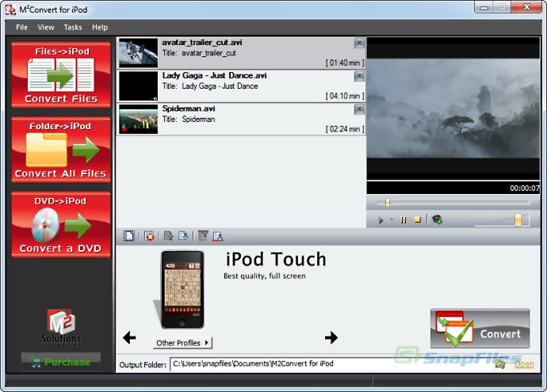Go to previous profile with left arrow
Viewport: 547px width, 392px height.
coord(129,337)
